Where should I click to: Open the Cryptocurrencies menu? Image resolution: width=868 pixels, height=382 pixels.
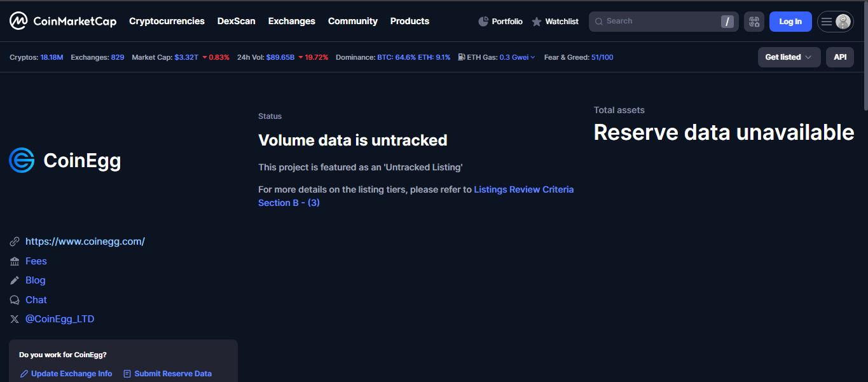[x=167, y=21]
